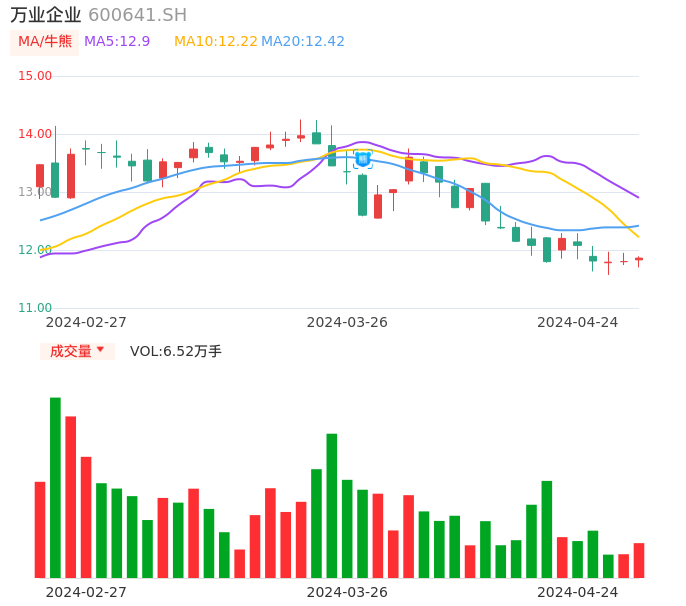Image resolution: width=686 pixels, height=606 pixels.
Task: Click the 11.00 price axis label
Action: (x=35, y=308)
